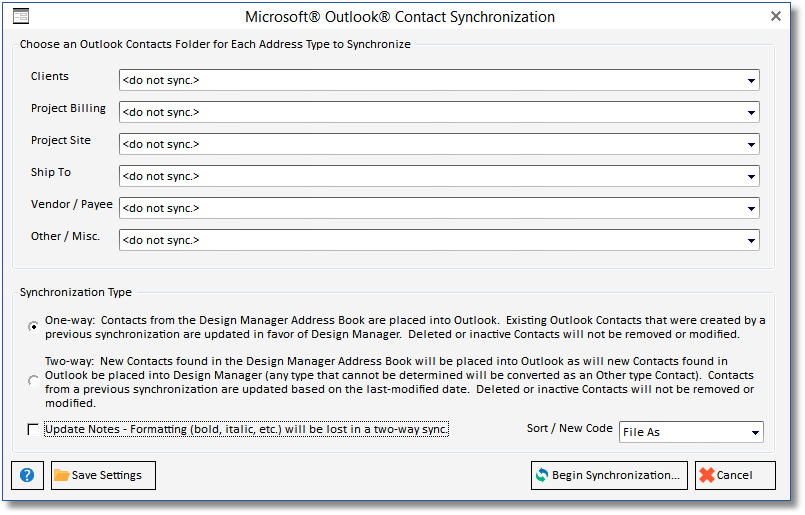Click the Cancel button
The height and width of the screenshot is (515, 805).
point(735,475)
